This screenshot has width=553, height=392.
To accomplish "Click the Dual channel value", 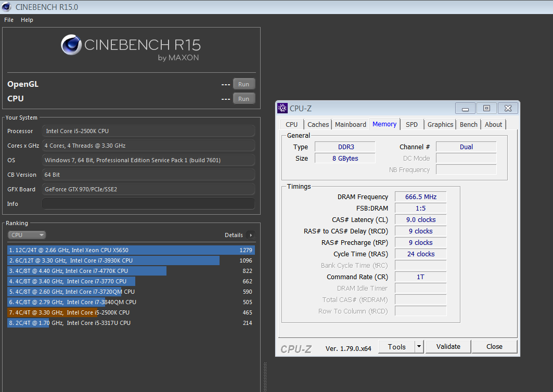I will click(x=466, y=147).
